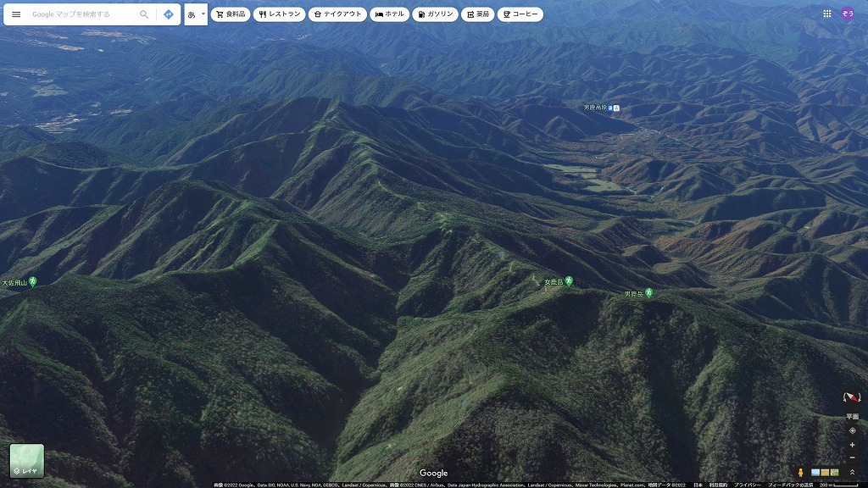This screenshot has height=488, width=868.
Task: Select the ホテル category chip
Action: point(390,14)
